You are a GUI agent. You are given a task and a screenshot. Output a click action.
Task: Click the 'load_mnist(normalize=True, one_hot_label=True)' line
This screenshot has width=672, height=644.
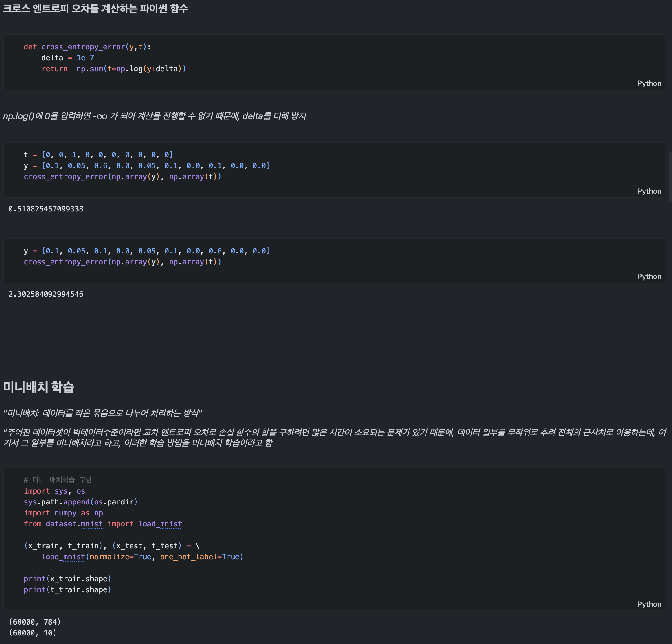click(142, 557)
